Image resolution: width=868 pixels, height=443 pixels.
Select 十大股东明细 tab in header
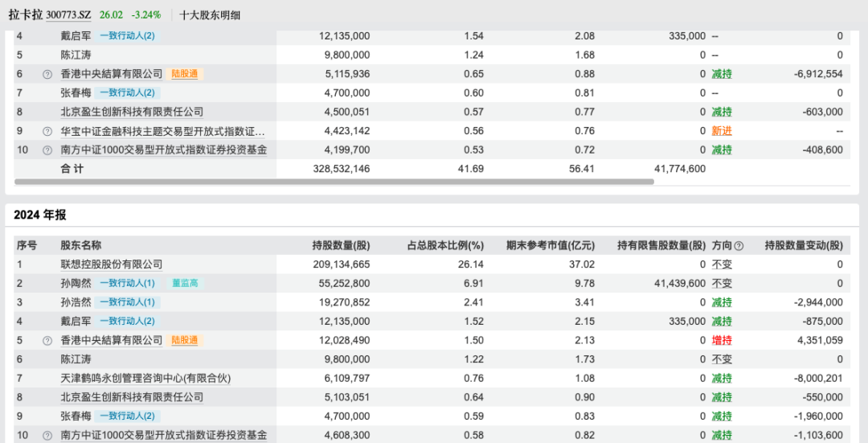[210, 15]
